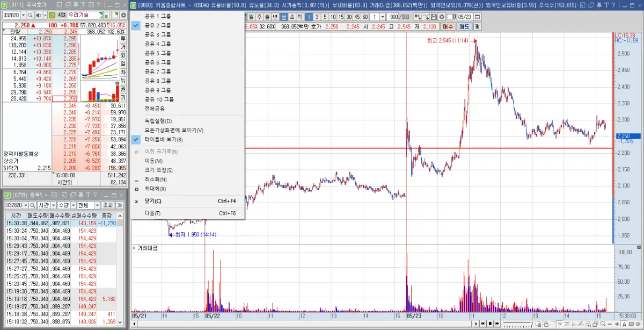644x330 pixels.
Task: Click the 투 side tab in 주식호가
Action: pyautogui.click(x=123, y=39)
